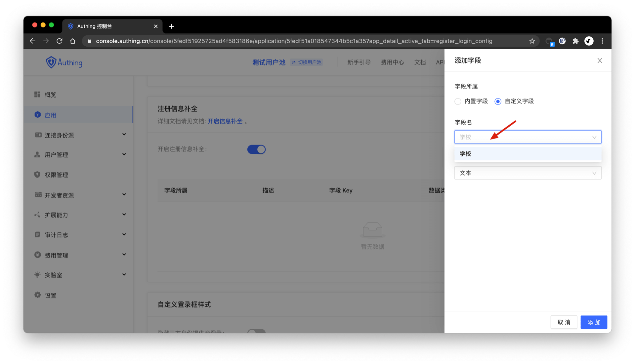This screenshot has height=364, width=635.
Task: Click the 取消 button
Action: (564, 322)
